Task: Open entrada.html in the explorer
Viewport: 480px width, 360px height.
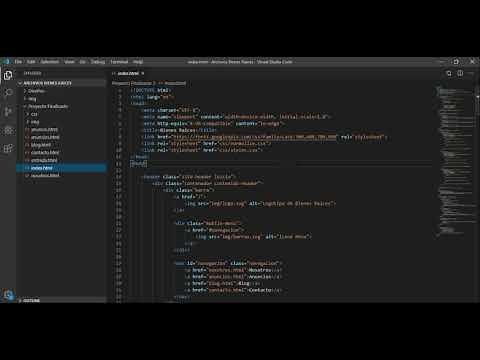Action: (x=61, y=160)
